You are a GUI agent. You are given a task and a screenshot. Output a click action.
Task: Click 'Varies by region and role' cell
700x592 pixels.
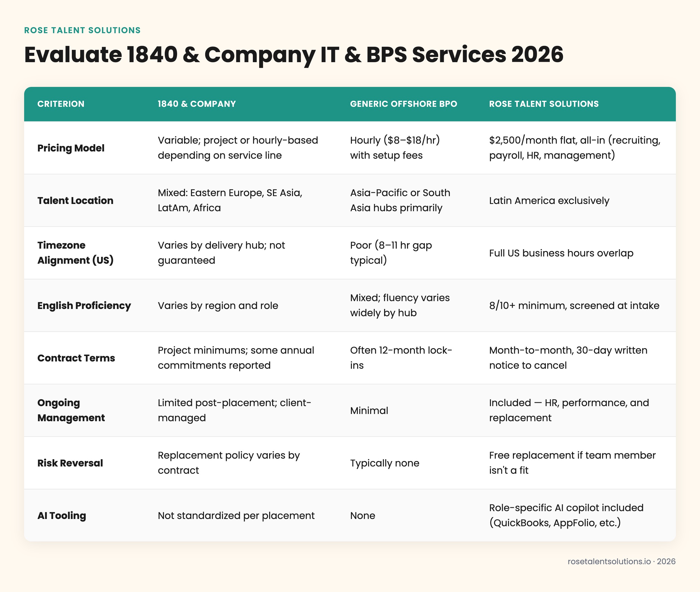tap(218, 305)
